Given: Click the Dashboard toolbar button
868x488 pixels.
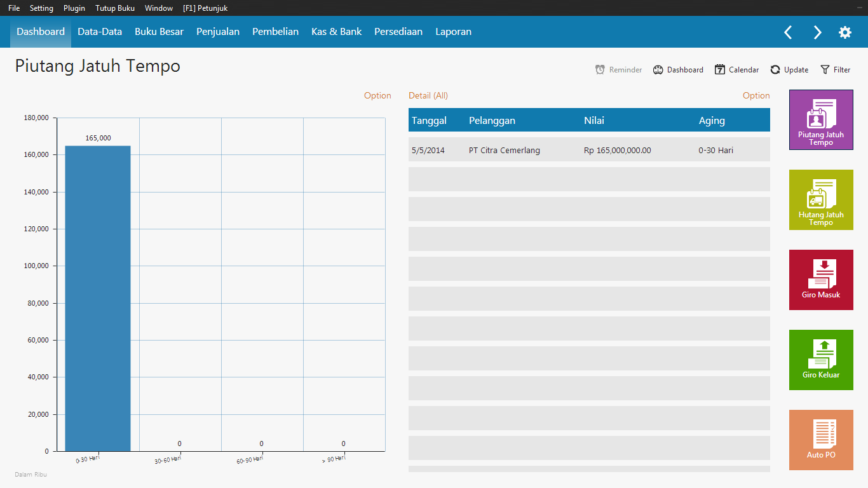Looking at the screenshot, I should pos(678,70).
